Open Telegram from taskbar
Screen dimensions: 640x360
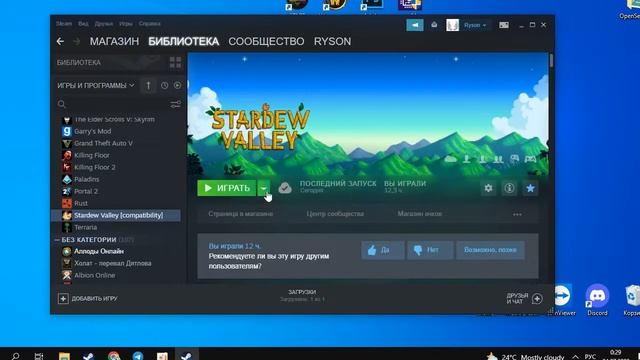pos(138,356)
